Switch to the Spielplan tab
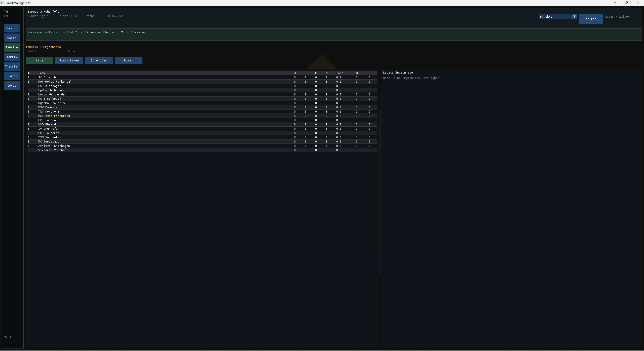Viewport: 644px width, 351px height. [x=99, y=60]
